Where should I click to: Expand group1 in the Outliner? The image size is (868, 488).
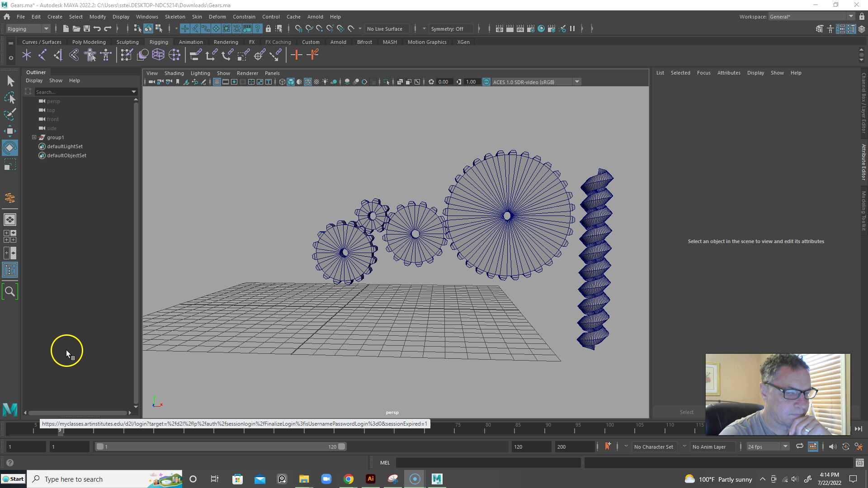coord(34,137)
